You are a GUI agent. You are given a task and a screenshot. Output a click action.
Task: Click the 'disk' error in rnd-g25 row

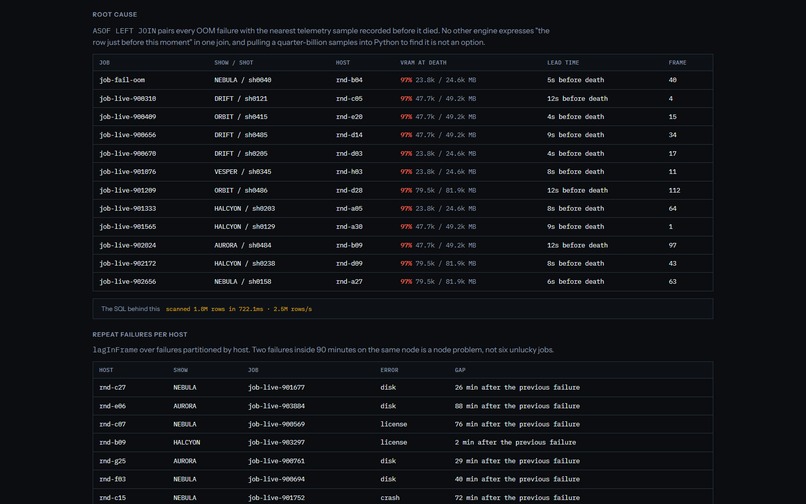pyautogui.click(x=388, y=461)
